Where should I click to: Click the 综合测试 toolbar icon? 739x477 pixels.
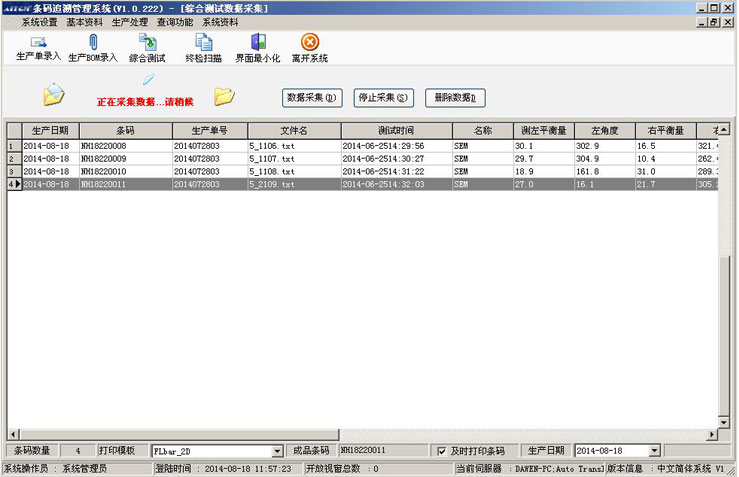coord(147,43)
